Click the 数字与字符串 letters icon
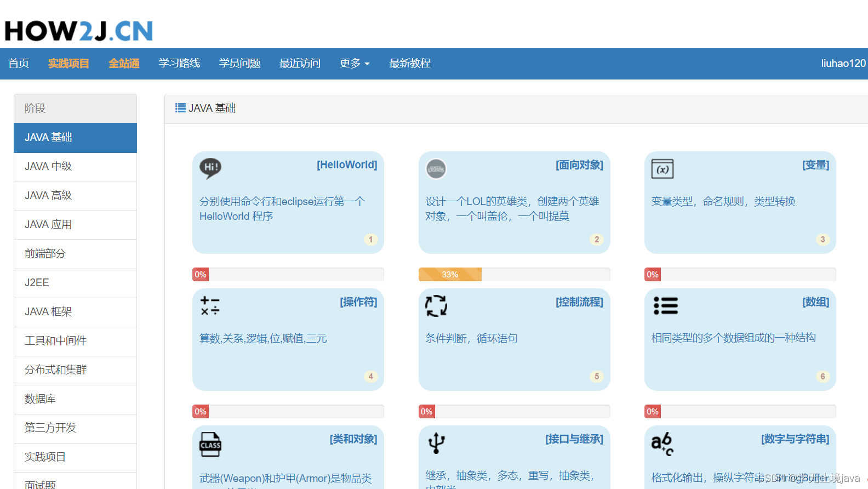Screen dimensions: 868x489 coord(663,444)
